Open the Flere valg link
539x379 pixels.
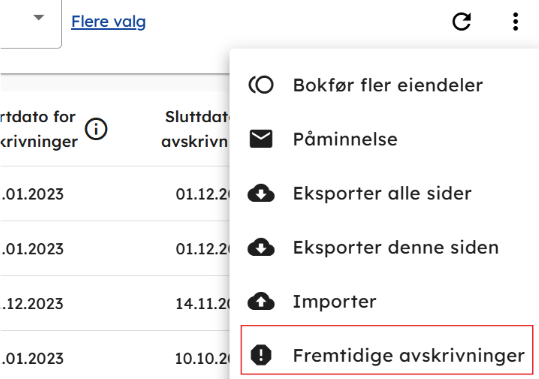pyautogui.click(x=108, y=22)
